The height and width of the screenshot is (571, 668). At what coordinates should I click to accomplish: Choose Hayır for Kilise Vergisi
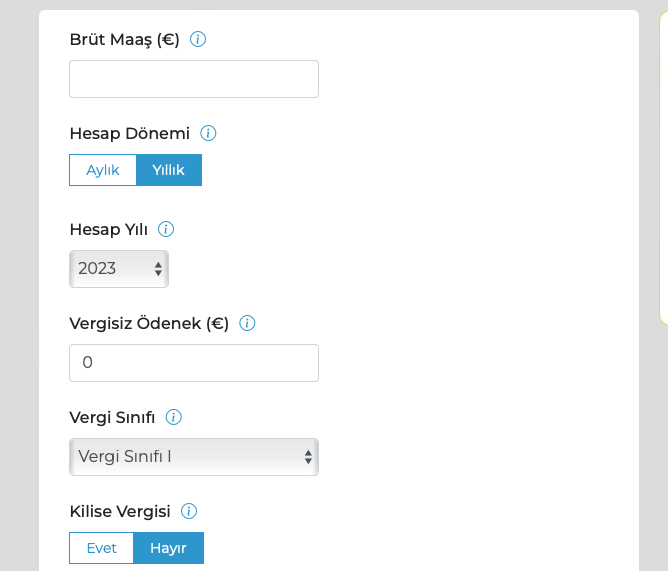pos(168,548)
